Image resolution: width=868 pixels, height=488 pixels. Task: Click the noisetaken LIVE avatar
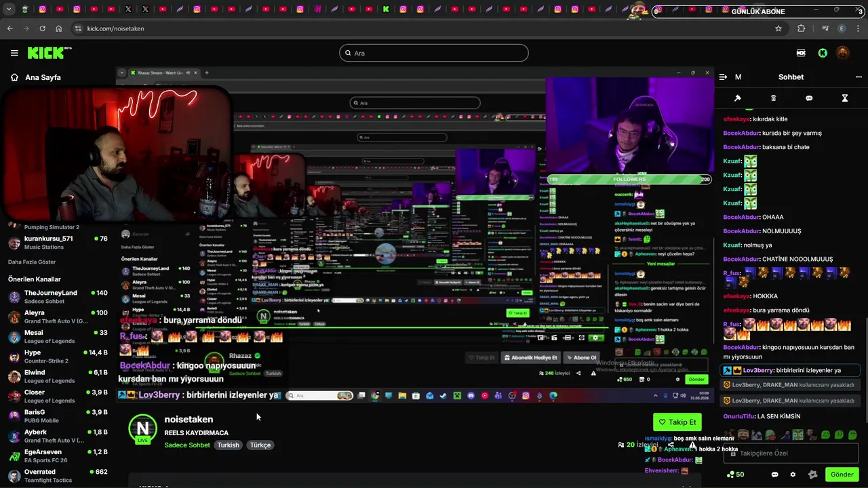(x=142, y=429)
